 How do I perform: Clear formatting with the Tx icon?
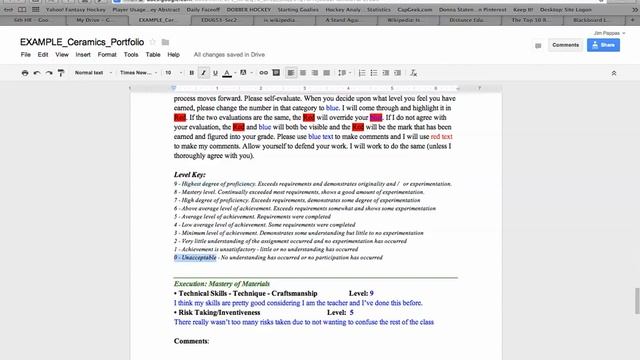413,73
